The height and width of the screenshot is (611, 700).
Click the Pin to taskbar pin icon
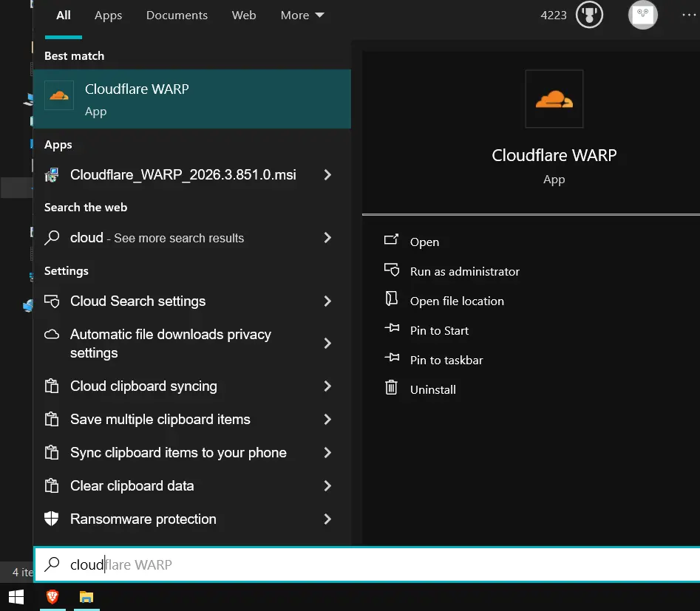(x=392, y=358)
